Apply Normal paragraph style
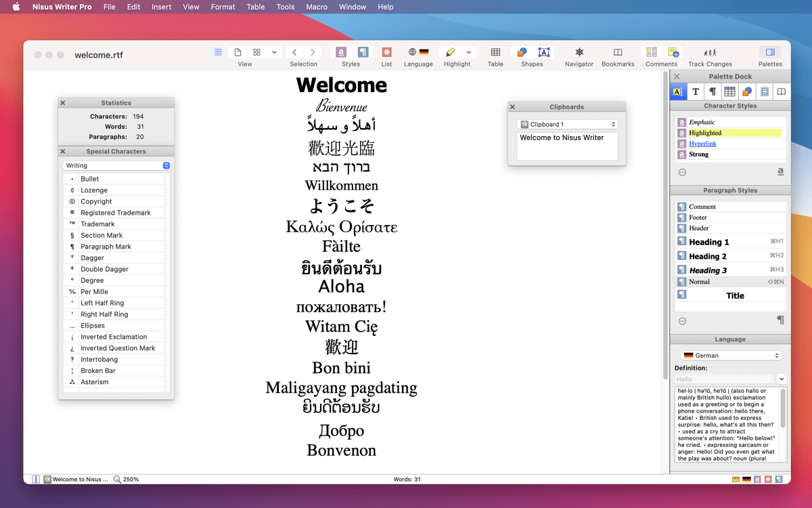 pyautogui.click(x=731, y=282)
